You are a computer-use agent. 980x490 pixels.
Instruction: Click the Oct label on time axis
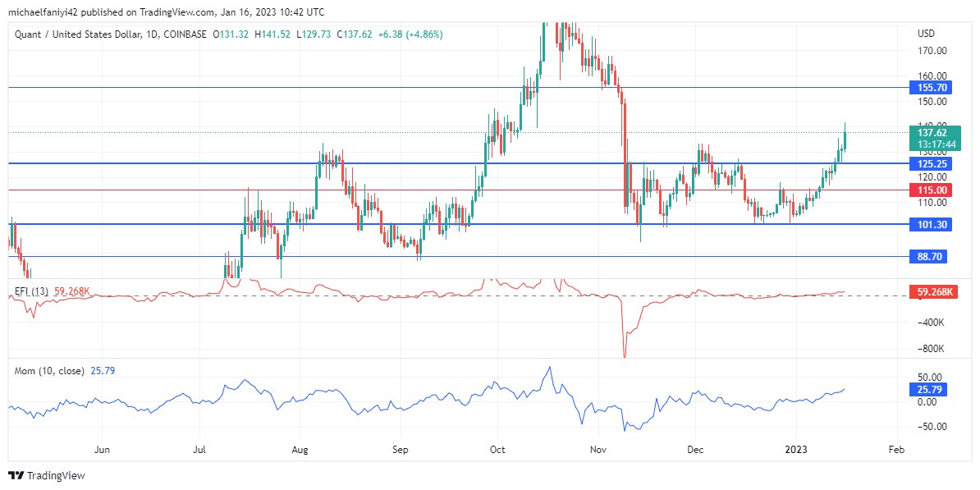[x=497, y=450]
